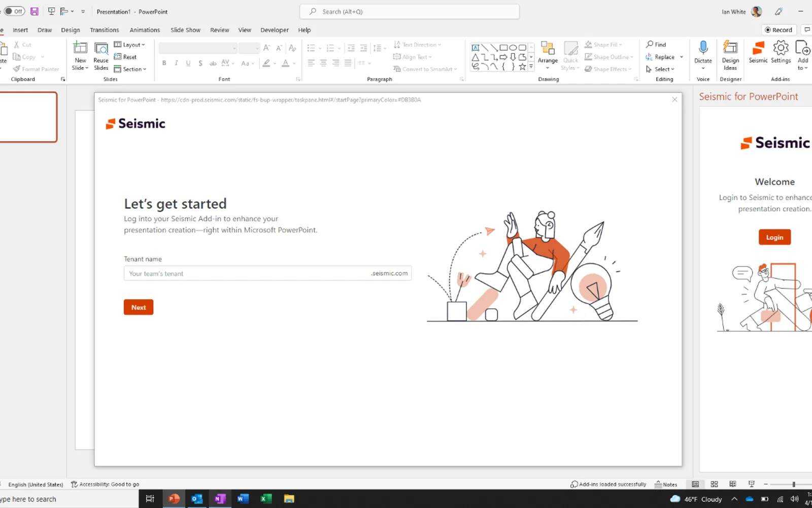Expand the Layout dropdown
The height and width of the screenshot is (508, 812).
click(x=129, y=45)
